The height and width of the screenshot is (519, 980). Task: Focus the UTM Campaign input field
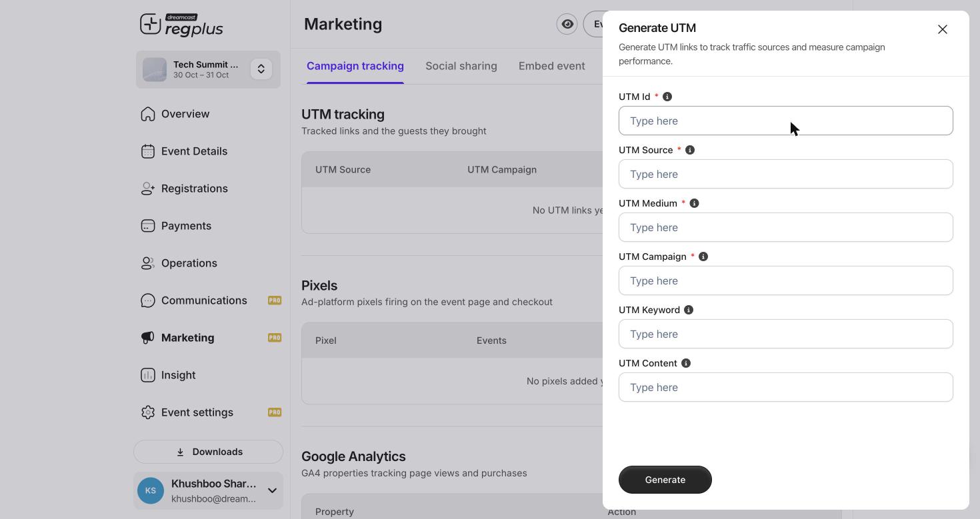pyautogui.click(x=786, y=280)
